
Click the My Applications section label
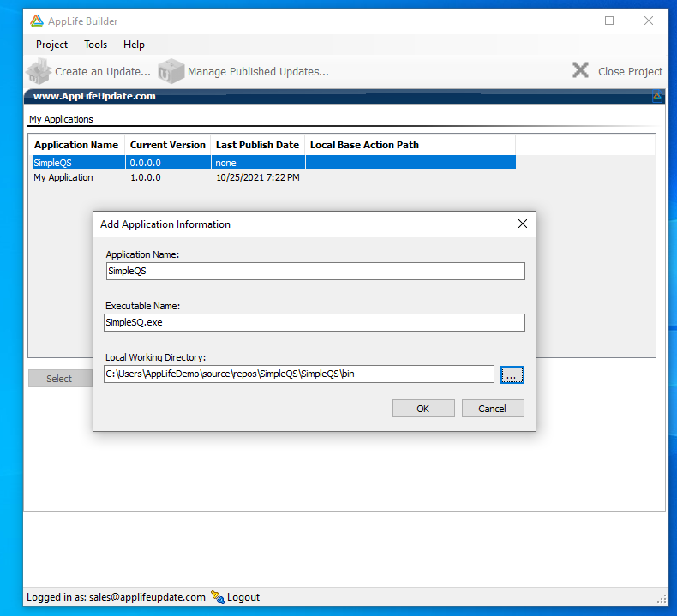tap(61, 119)
